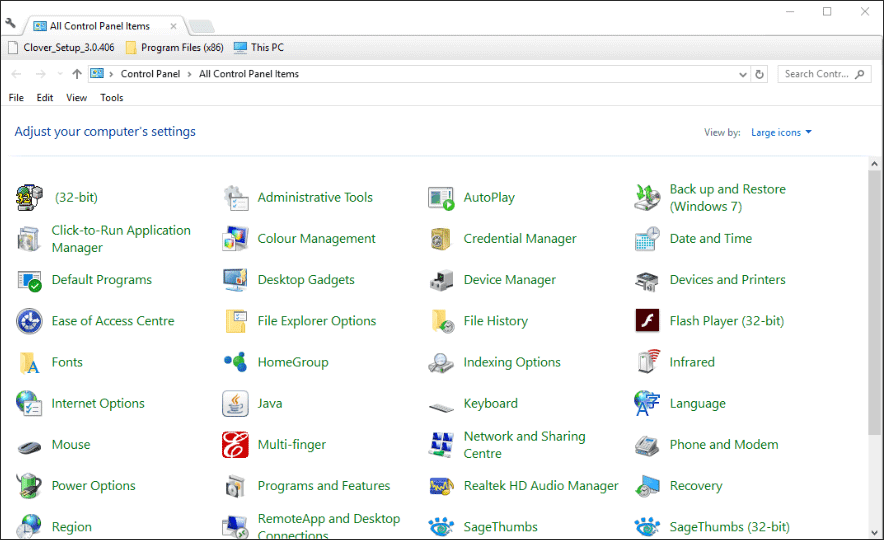
Task: Open the Fonts folder icon
Action: pos(29,362)
